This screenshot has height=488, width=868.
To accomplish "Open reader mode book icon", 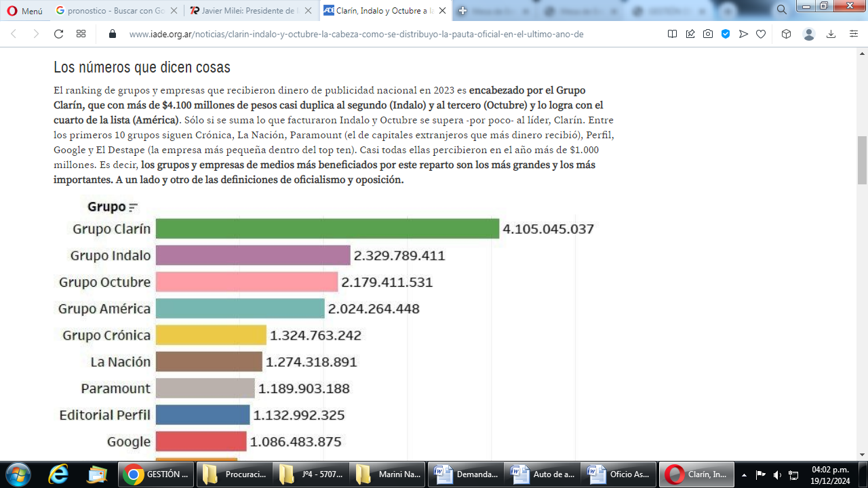I will tap(672, 34).
